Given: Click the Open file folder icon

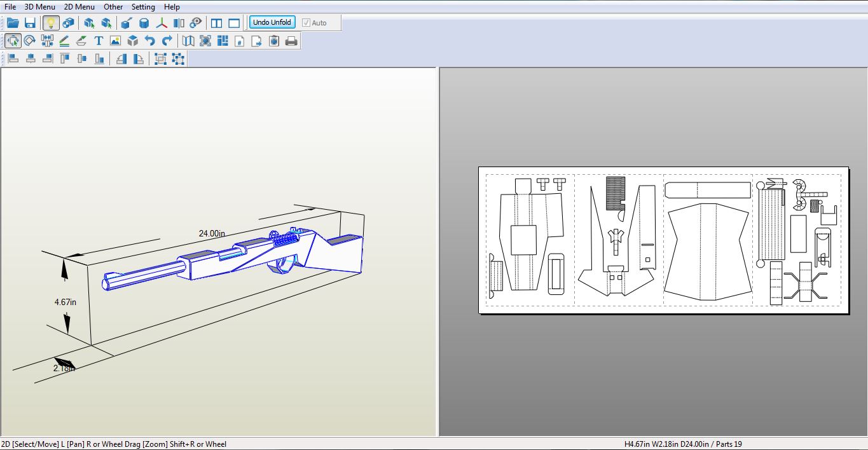Looking at the screenshot, I should click(x=13, y=23).
